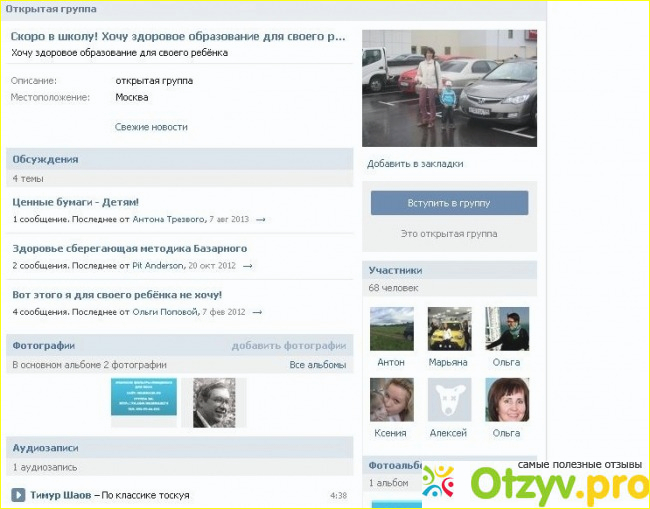Screen dimensions: 650x509
Task: Click the name Алексей under avatar
Action: (x=448, y=433)
